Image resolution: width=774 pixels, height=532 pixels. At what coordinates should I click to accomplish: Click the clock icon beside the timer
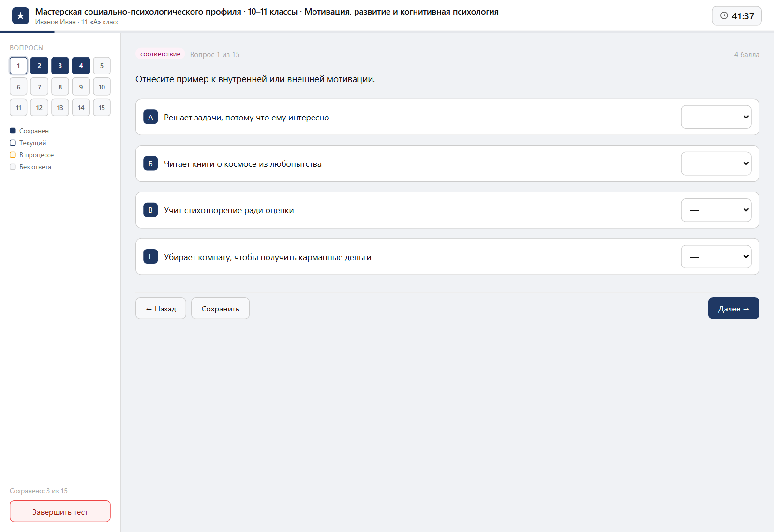724,15
